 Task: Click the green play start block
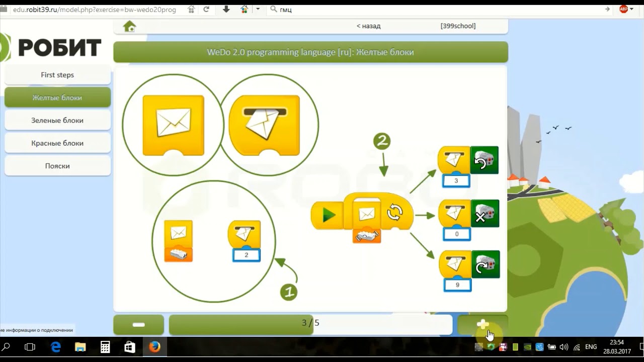[328, 216]
